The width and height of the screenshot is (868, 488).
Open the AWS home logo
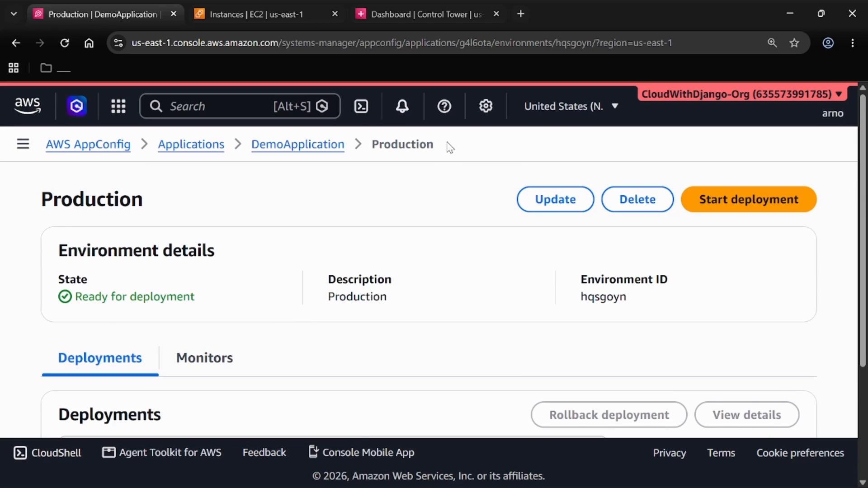[x=28, y=106]
